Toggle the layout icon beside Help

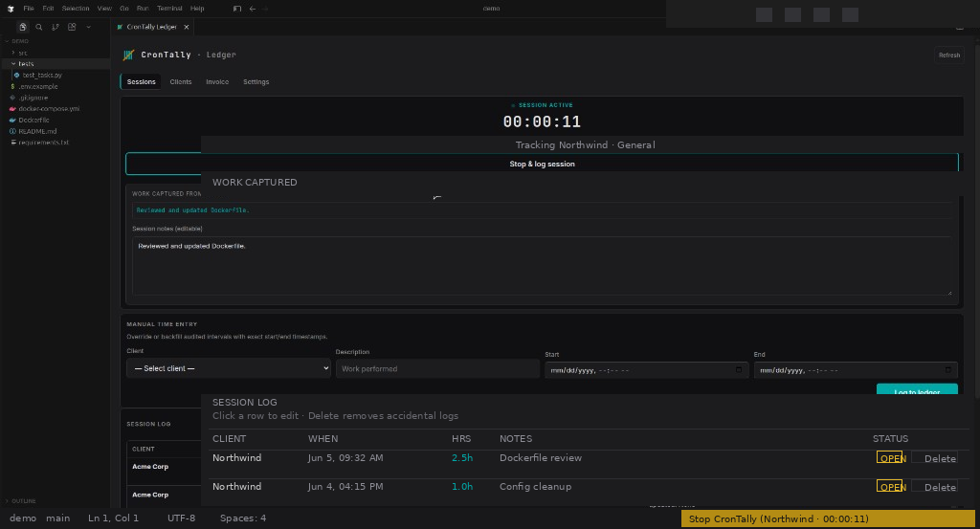(237, 9)
